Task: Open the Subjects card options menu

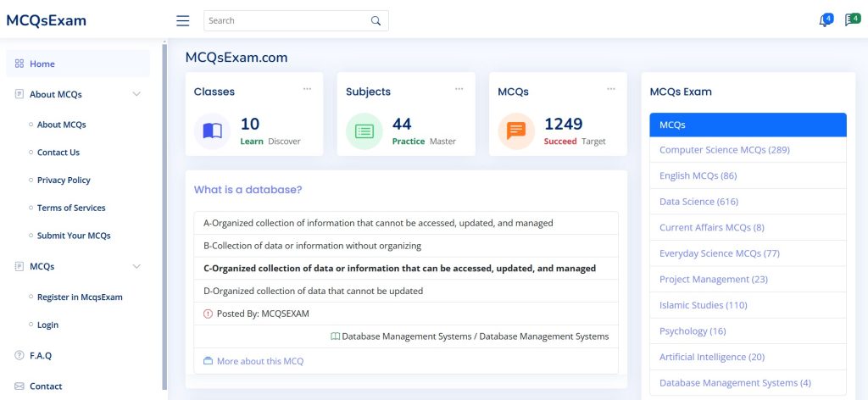Action: tap(459, 88)
